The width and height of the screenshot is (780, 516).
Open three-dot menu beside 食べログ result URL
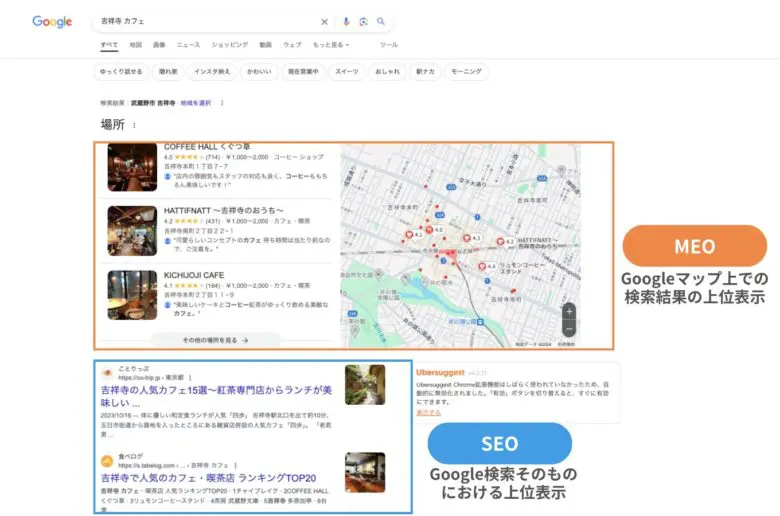pos(235,465)
